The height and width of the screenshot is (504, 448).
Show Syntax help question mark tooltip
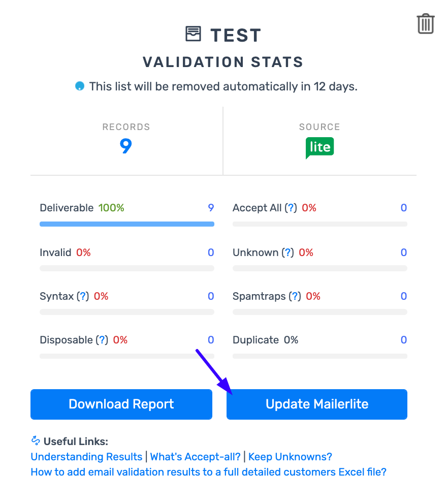(x=83, y=296)
